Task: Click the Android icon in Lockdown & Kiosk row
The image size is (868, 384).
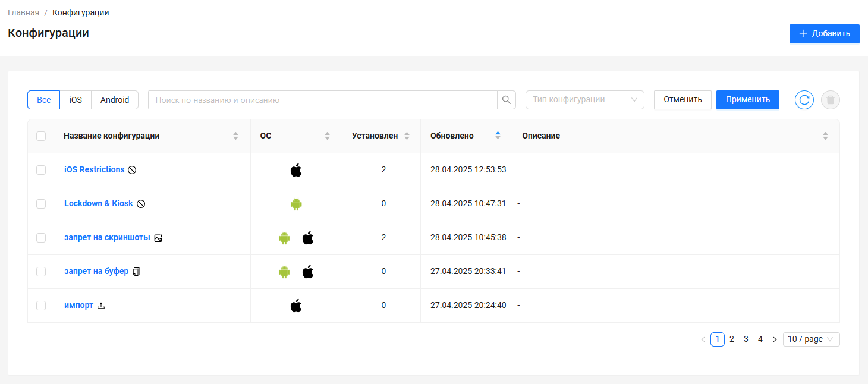Action: point(296,204)
